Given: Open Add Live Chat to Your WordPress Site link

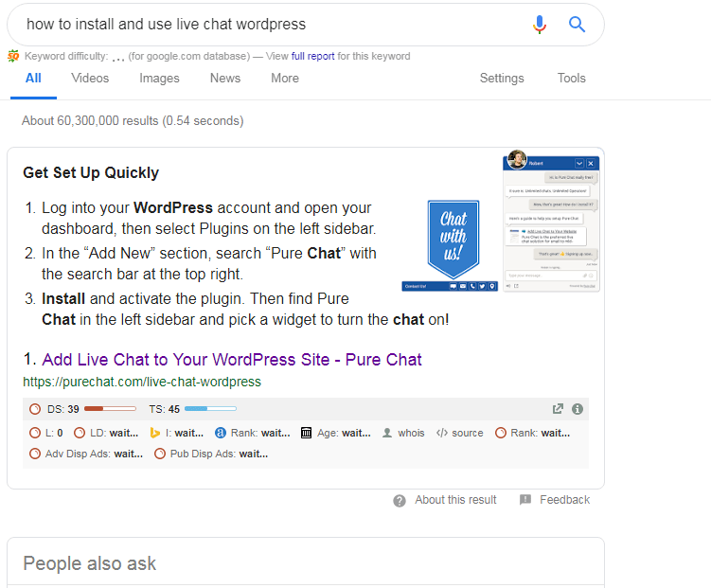Looking at the screenshot, I should (232, 360).
